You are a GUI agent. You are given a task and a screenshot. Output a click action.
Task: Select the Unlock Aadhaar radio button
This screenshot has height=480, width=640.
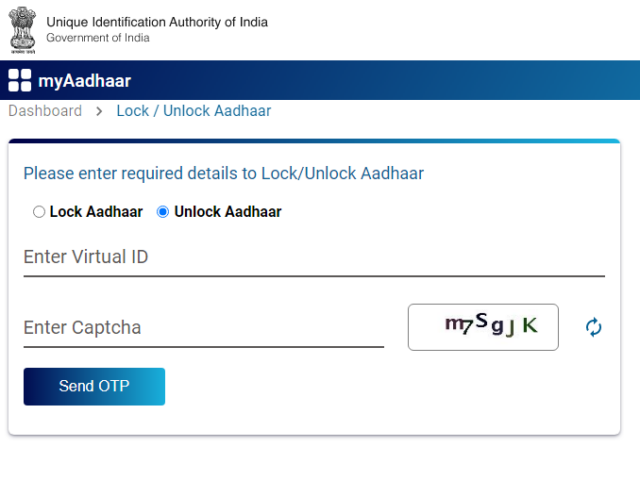163,212
